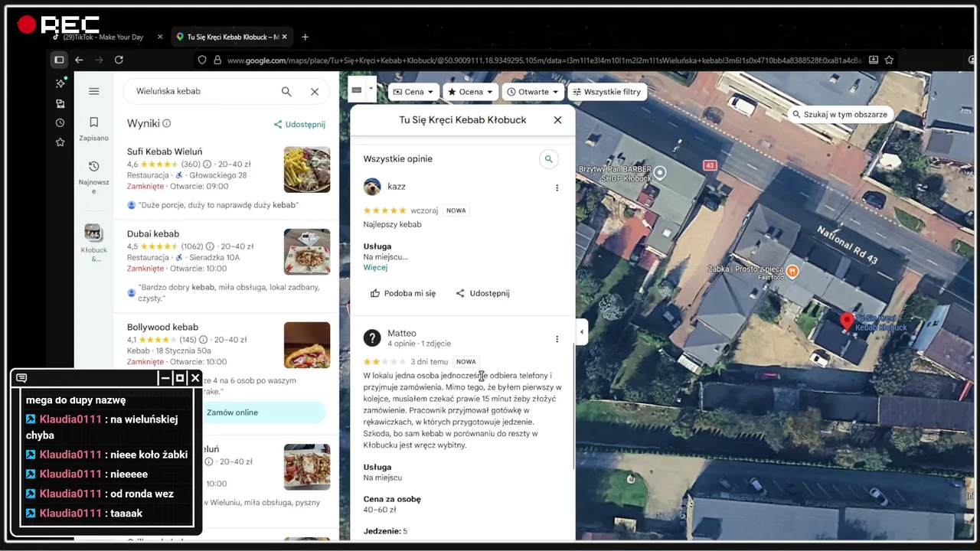Open the synced tabs sidebar icon
Viewport: 980px width, 551px height.
click(60, 103)
